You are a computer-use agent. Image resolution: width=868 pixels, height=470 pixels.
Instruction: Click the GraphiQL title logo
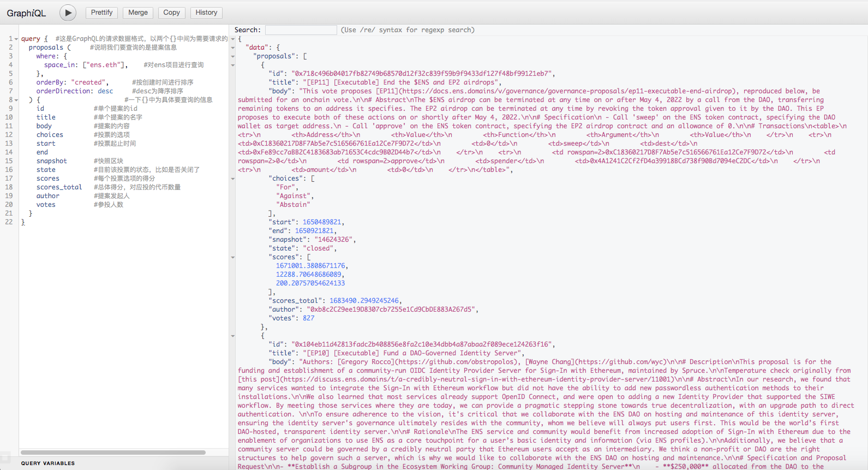pyautogui.click(x=26, y=13)
